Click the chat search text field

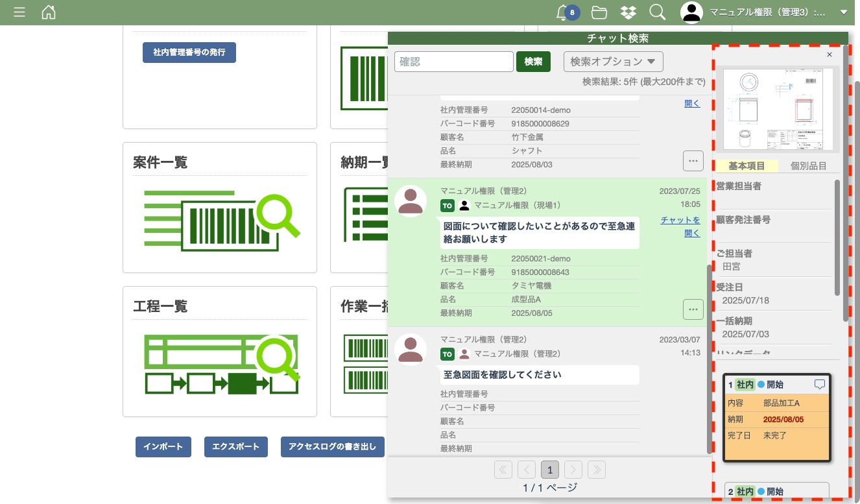click(x=454, y=62)
